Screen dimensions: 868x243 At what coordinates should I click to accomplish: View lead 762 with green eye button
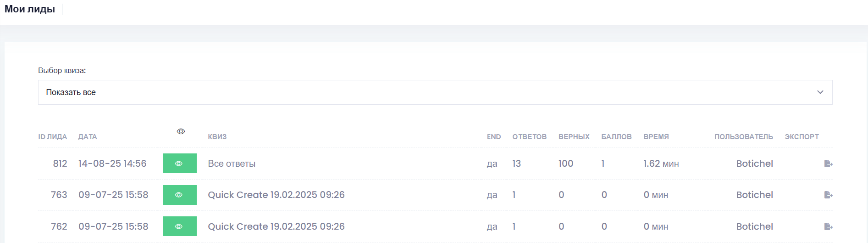[x=180, y=226]
